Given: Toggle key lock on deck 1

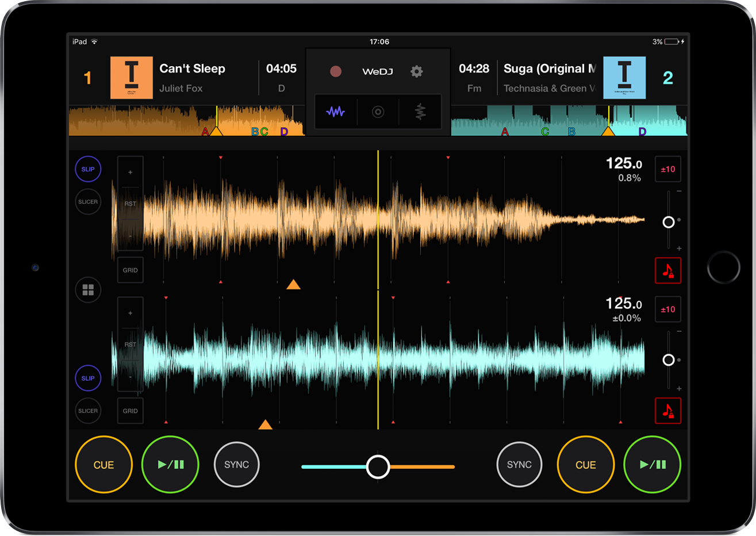Looking at the screenshot, I should 668,270.
